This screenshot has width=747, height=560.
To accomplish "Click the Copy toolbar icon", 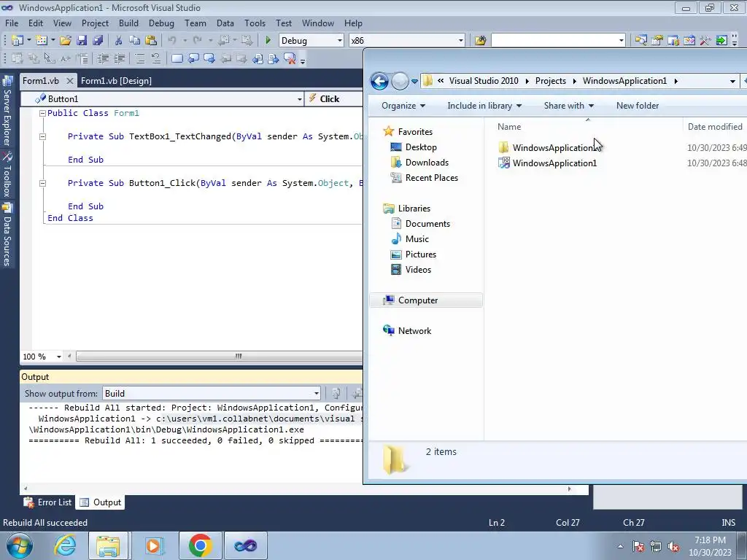I will [x=135, y=41].
